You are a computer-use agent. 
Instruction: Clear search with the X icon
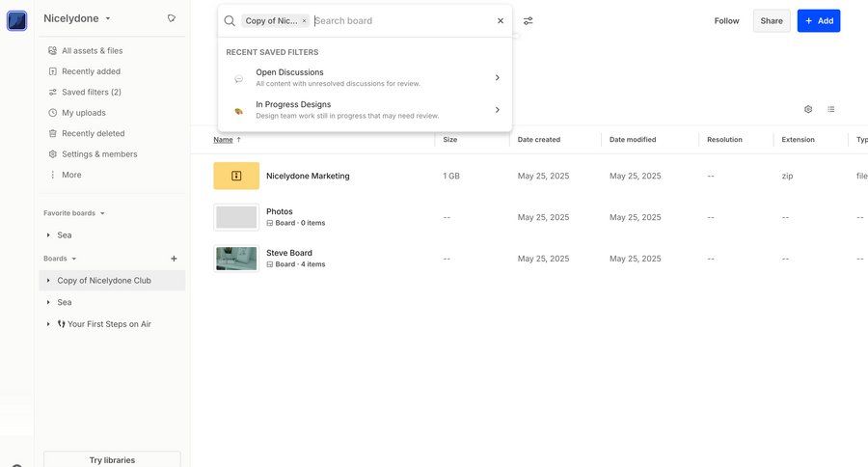click(501, 20)
